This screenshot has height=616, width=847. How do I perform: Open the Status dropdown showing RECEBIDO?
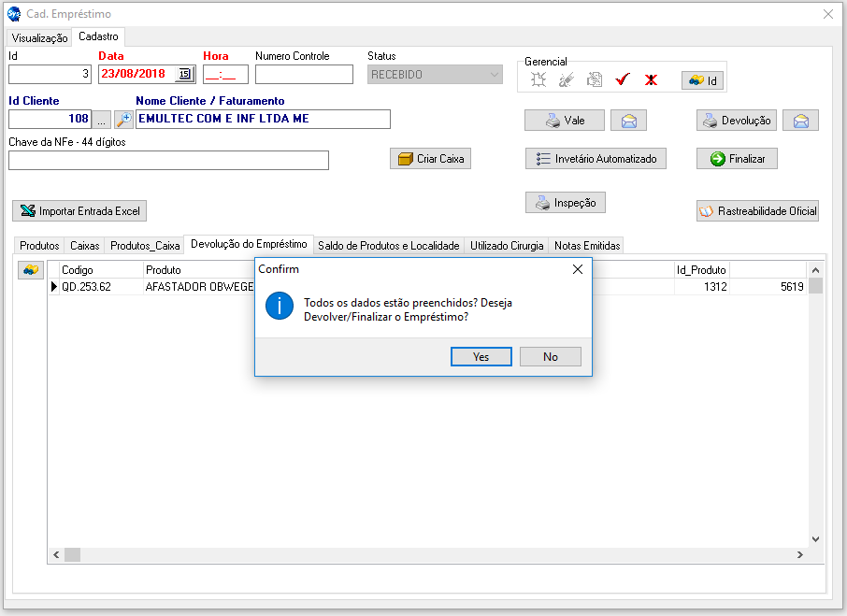(x=495, y=75)
